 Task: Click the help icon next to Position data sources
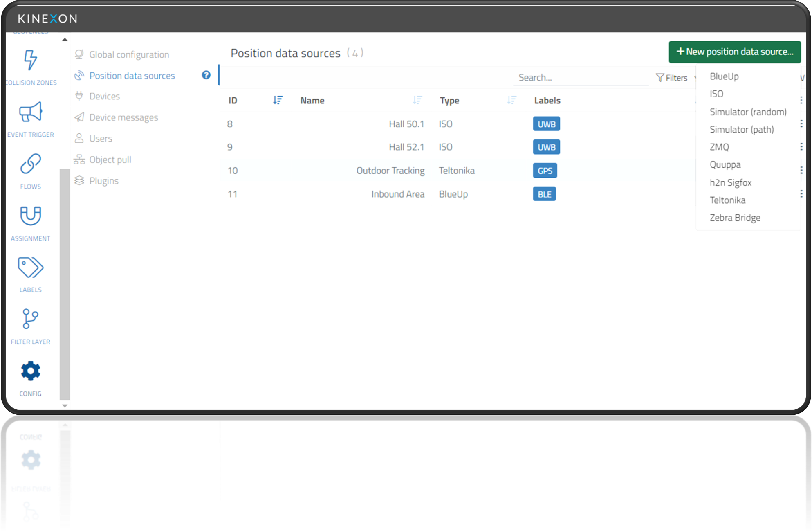(206, 75)
